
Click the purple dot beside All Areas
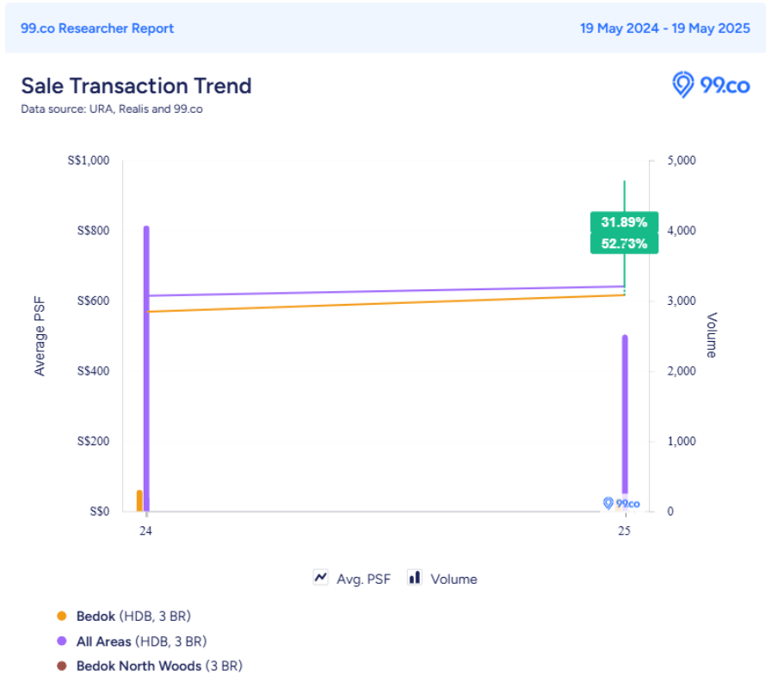tap(61, 642)
